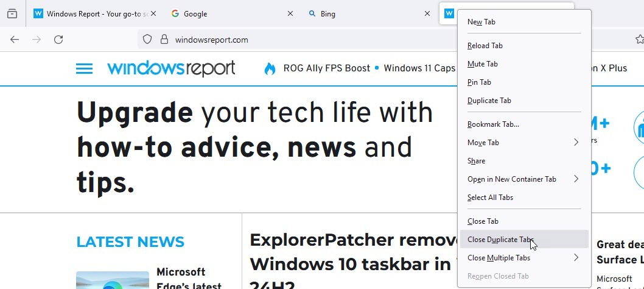Choose Close Duplicate Tabs

point(524,240)
